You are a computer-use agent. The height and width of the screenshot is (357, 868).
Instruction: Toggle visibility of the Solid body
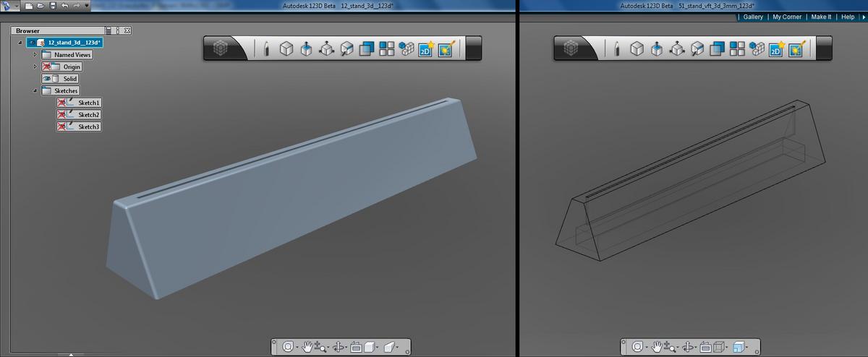coord(47,79)
